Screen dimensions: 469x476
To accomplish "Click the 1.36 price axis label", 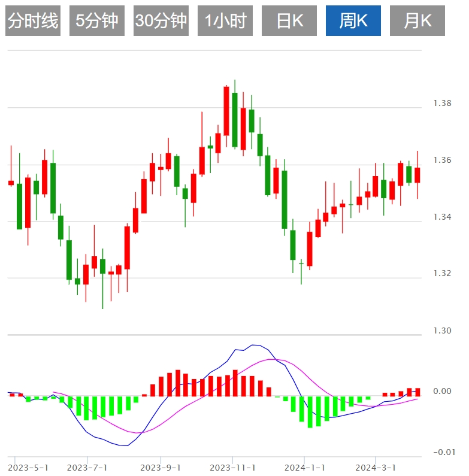I will [442, 160].
